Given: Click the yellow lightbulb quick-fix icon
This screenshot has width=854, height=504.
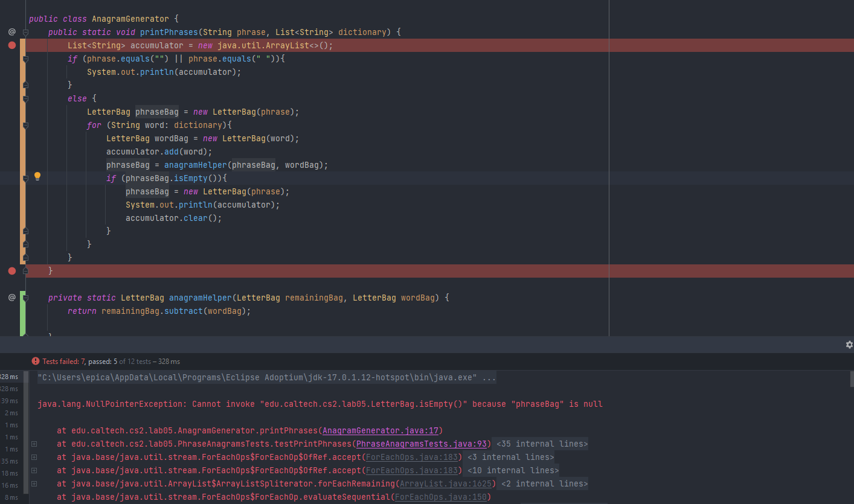Looking at the screenshot, I should click(37, 177).
